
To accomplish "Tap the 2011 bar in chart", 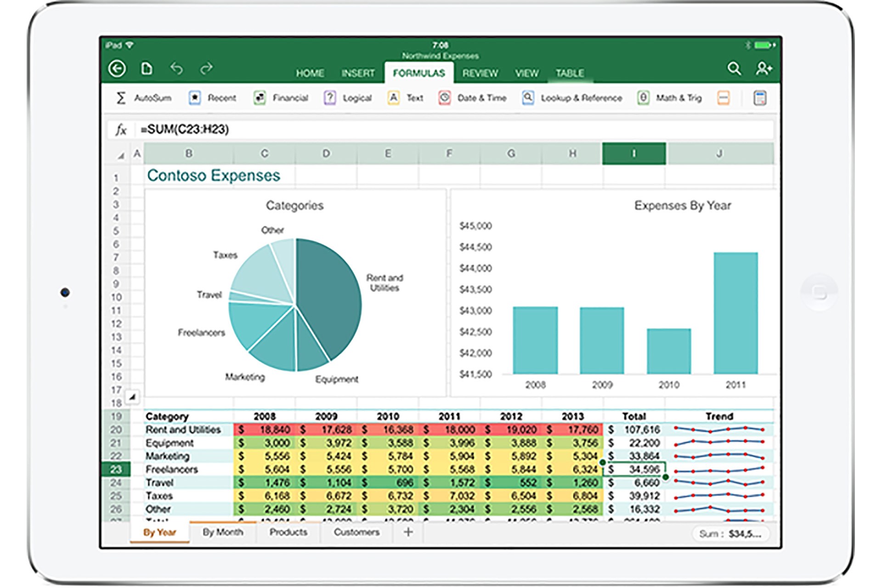I will coord(735,313).
